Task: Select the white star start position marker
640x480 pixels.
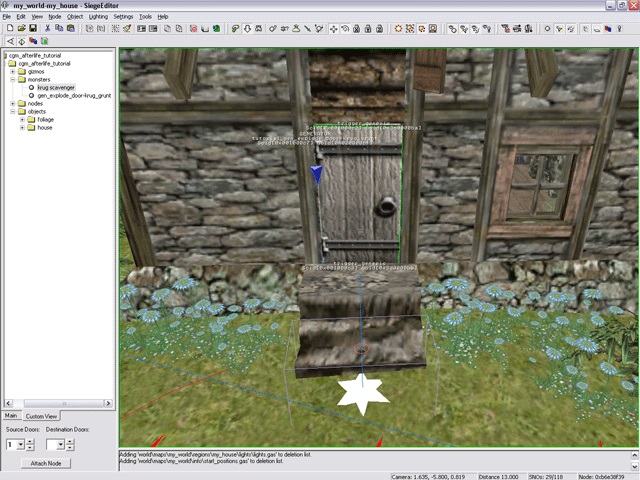Action: [362, 394]
